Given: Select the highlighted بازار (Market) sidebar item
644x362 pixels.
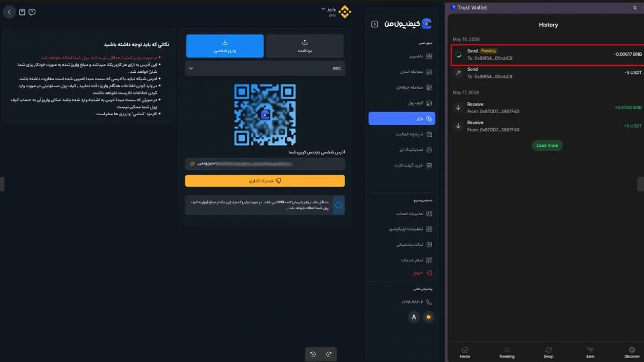Looking at the screenshot, I should click(402, 119).
